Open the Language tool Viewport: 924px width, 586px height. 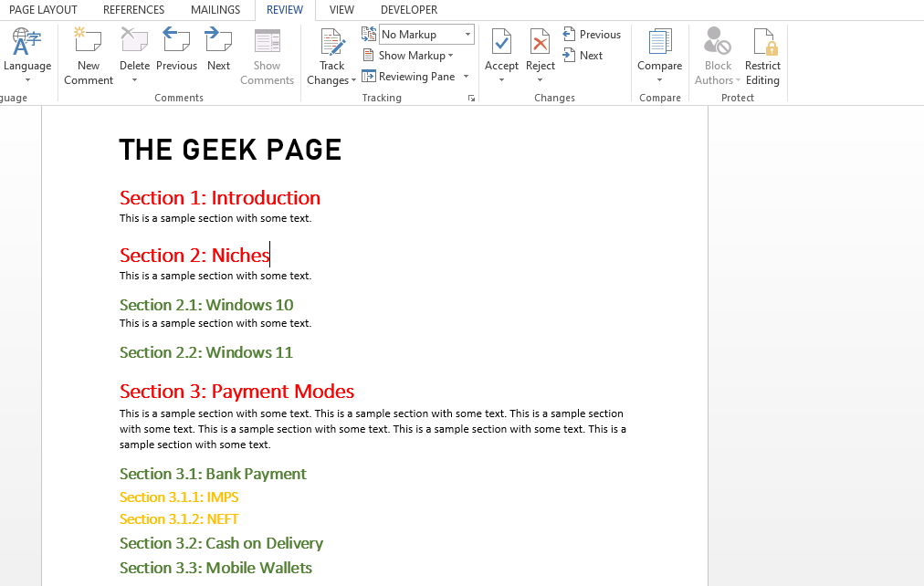tap(26, 42)
